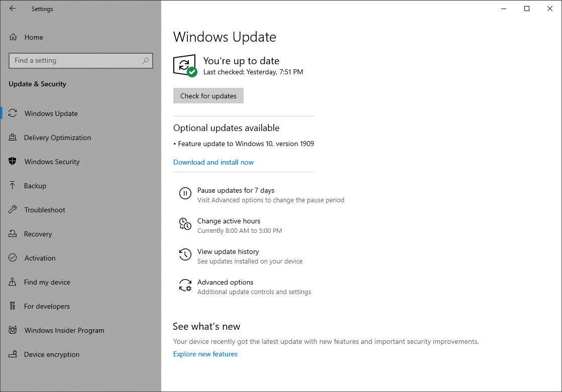Click the Backup upload arrow icon
562x392 pixels.
click(13, 185)
